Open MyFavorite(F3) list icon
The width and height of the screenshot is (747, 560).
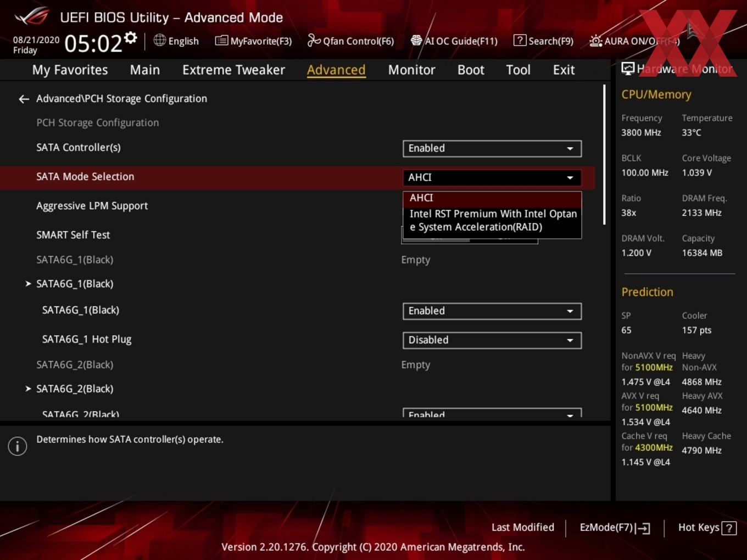click(221, 40)
